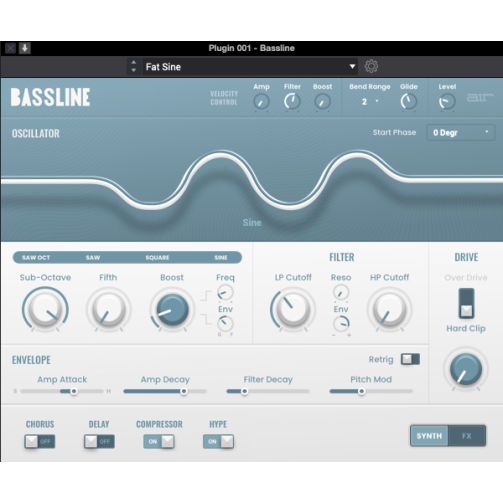
Task: Turn on the Delay switch
Action: [99, 442]
